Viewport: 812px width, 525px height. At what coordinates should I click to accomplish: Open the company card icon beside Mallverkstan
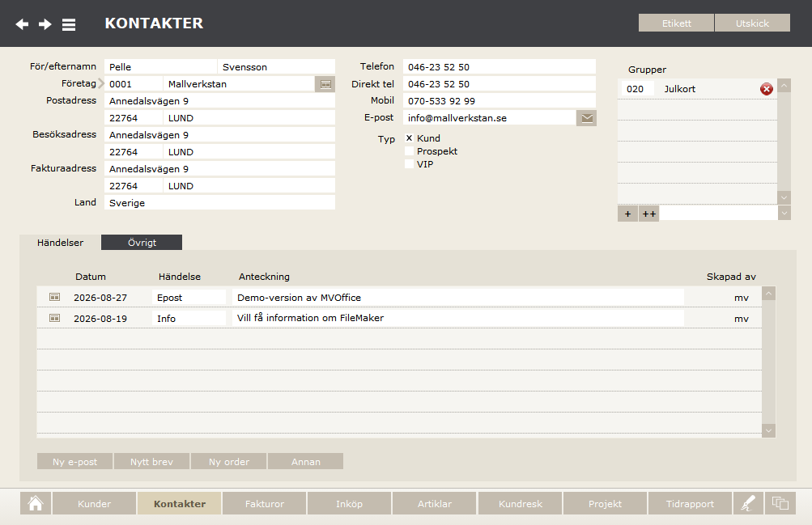[x=325, y=84]
